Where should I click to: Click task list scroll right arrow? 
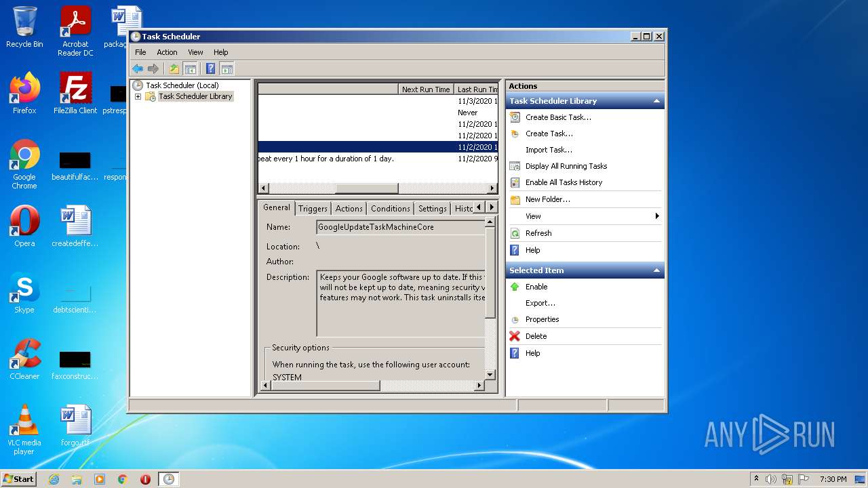(x=493, y=188)
